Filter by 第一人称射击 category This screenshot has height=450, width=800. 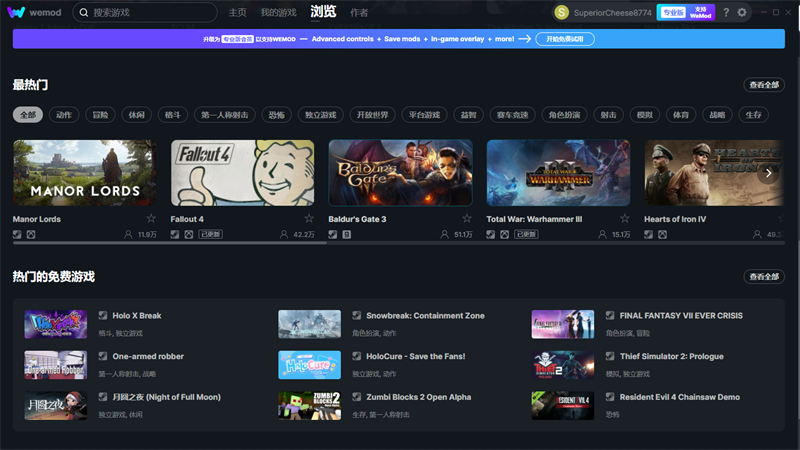(224, 115)
